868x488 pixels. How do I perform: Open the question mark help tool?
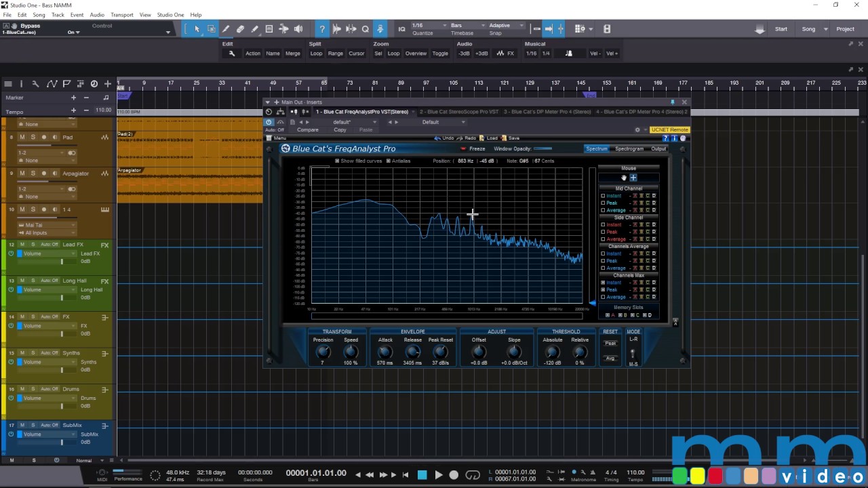(322, 29)
